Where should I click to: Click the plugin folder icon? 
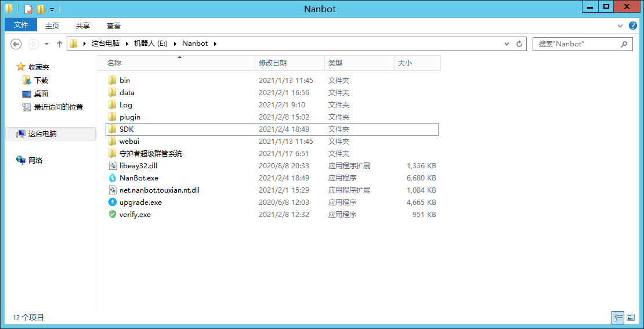[112, 117]
